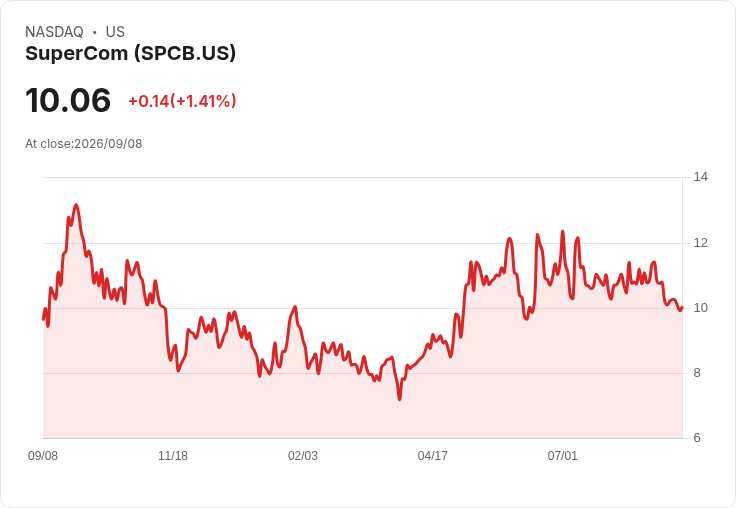Viewport: 736px width, 508px height.
Task: Click the +0.14(+1.41%) price change text
Action: [x=182, y=101]
